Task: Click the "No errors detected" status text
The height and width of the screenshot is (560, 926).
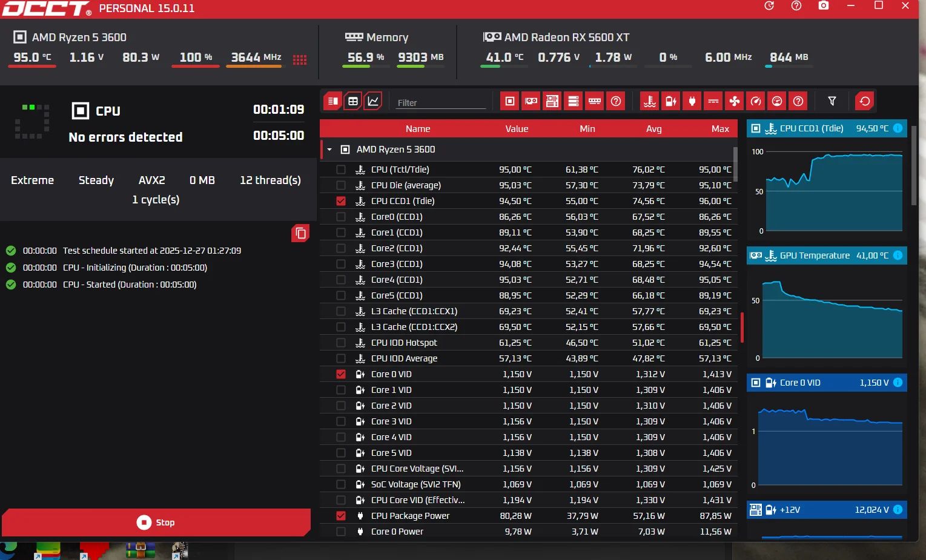Action: tap(125, 137)
